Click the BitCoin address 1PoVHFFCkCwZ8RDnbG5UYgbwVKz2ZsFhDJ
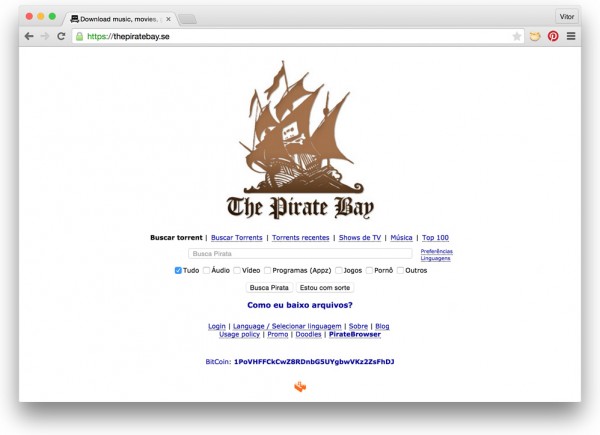Image resolution: width=600 pixels, height=435 pixels. coord(314,362)
